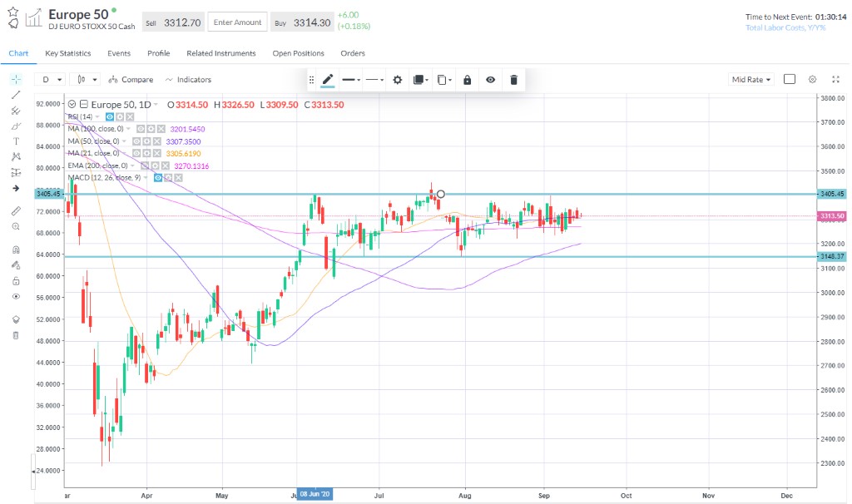
Task: Select the trend line drawing tool
Action: 16,95
